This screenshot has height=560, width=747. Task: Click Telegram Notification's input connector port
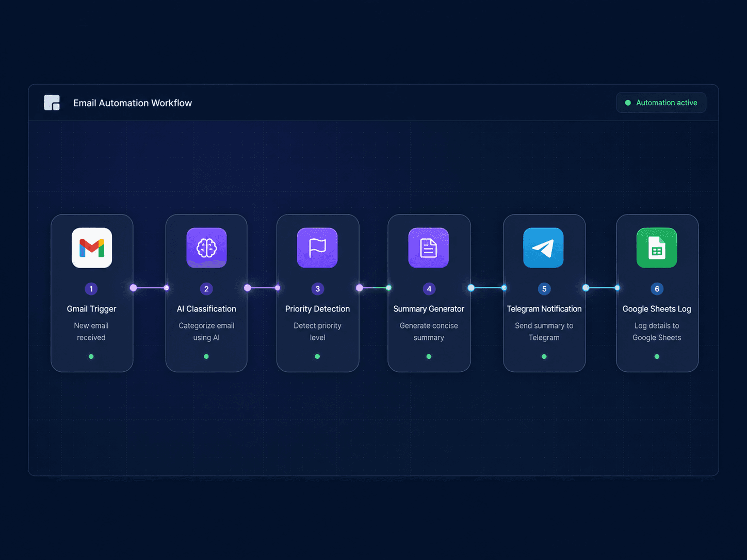(x=504, y=288)
